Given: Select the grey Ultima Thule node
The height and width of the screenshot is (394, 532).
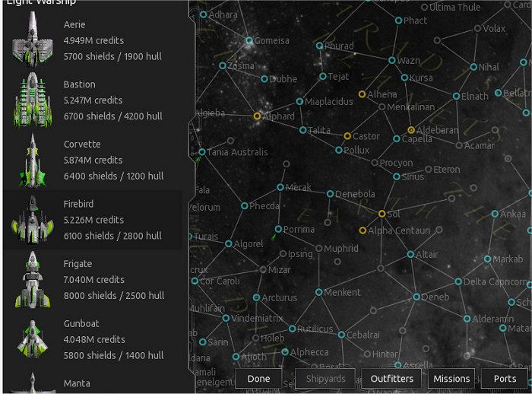Looking at the screenshot, I should (424, 7).
